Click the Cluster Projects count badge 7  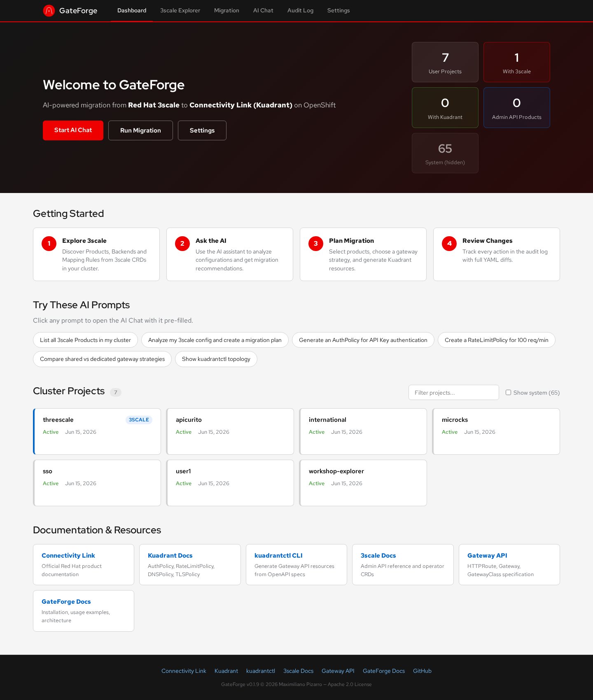tap(116, 393)
